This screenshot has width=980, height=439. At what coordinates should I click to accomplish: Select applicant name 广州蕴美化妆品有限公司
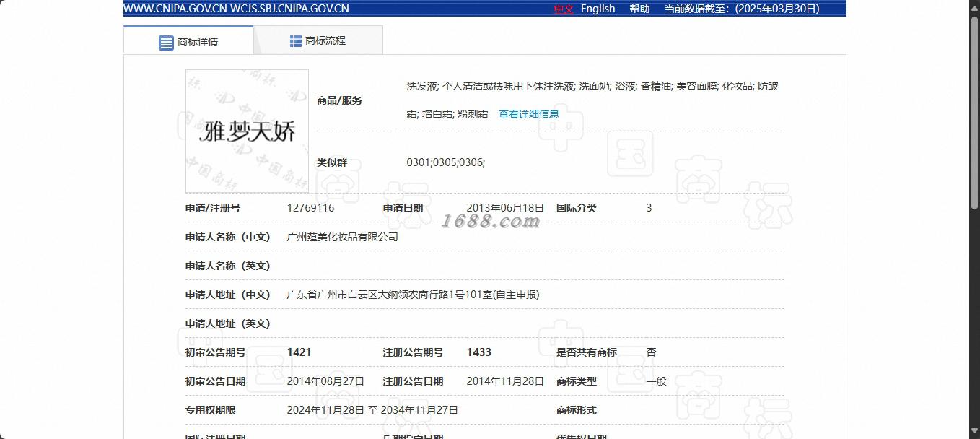(x=343, y=237)
